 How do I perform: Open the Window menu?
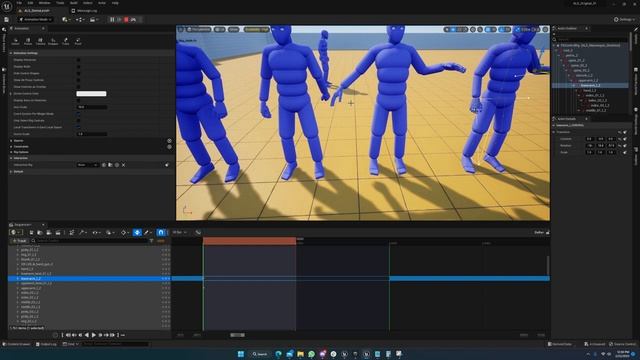44,3
